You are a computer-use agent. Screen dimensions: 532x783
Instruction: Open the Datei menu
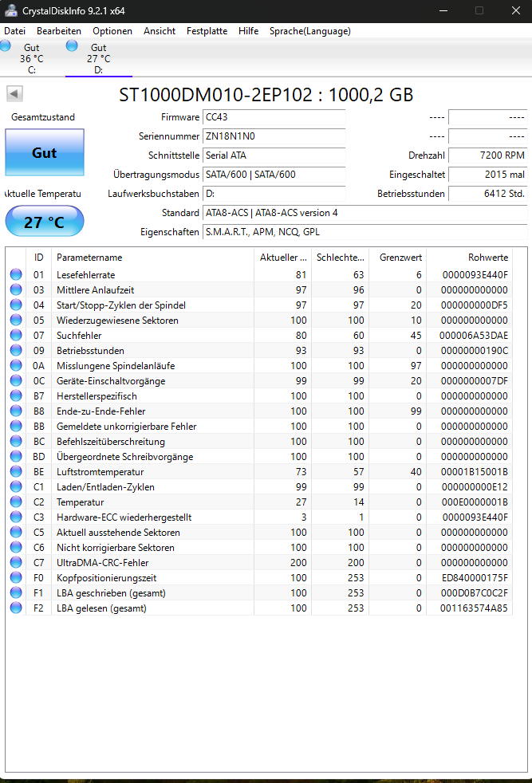(x=15, y=31)
